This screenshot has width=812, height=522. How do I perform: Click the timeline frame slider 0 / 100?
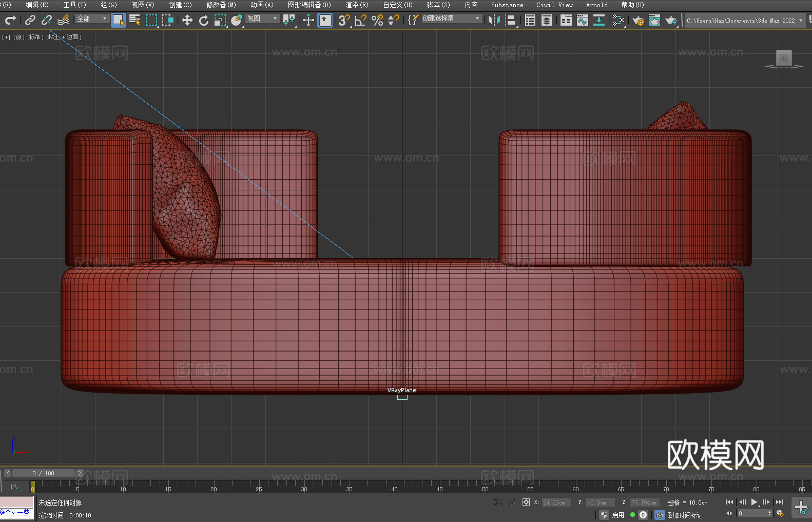coord(44,473)
